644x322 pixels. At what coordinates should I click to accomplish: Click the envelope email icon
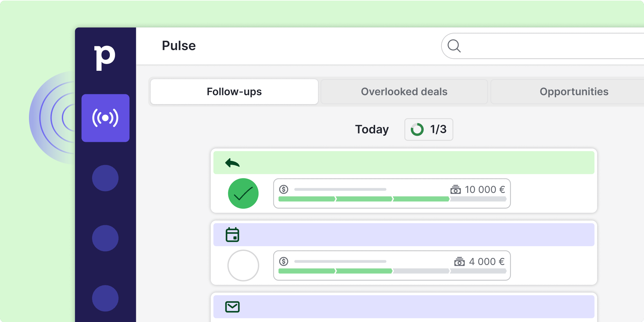tap(232, 307)
